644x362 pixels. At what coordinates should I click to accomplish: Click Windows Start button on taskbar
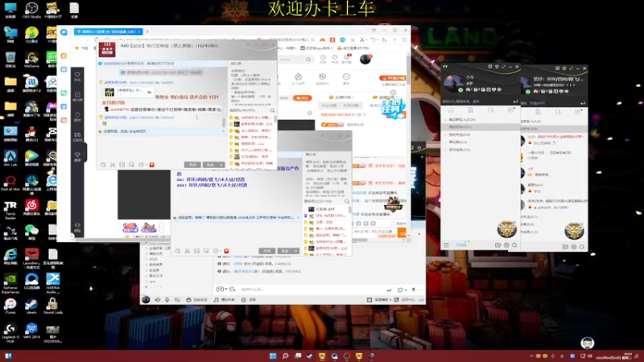point(273,356)
